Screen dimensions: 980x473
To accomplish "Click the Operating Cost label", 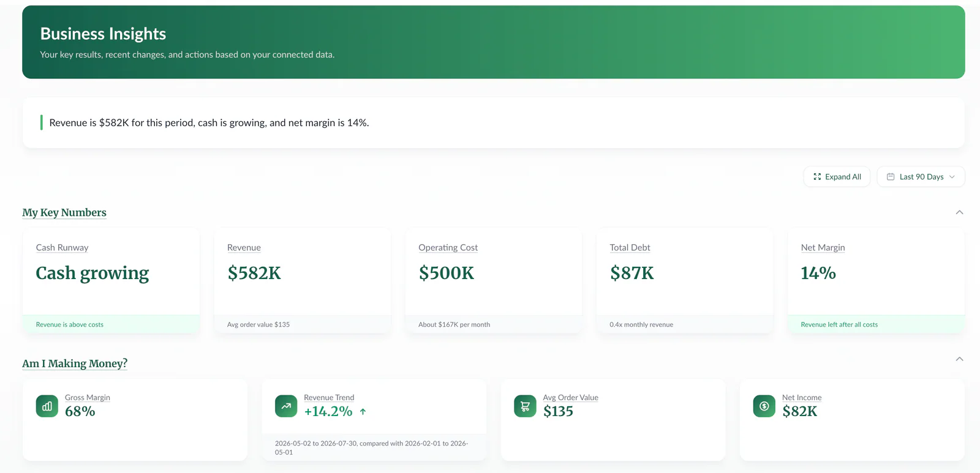I will point(448,247).
